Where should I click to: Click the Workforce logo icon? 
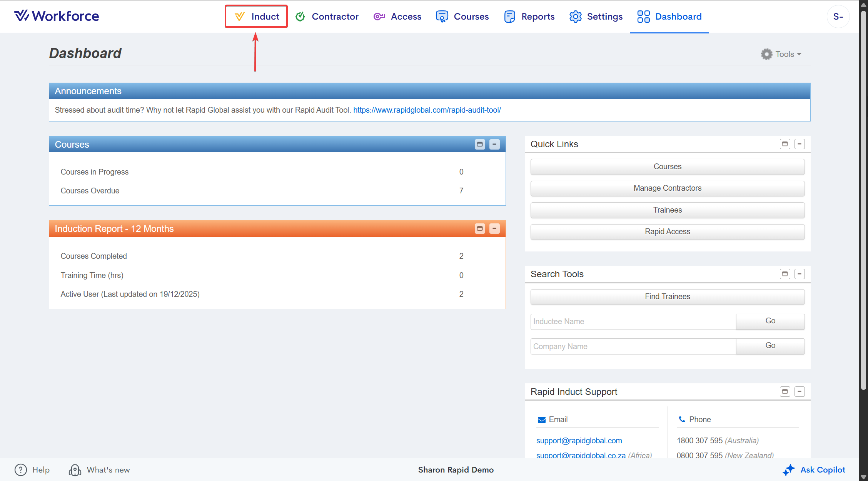pyautogui.click(x=22, y=16)
